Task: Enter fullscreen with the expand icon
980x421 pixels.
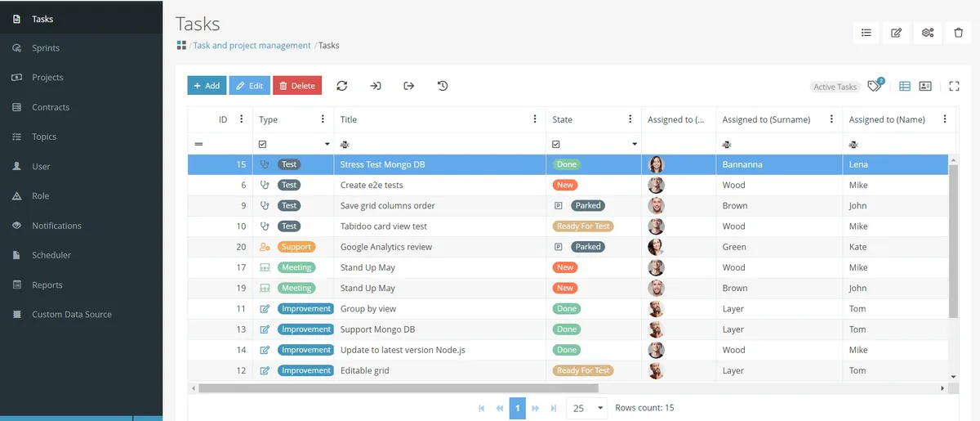Action: tap(955, 86)
